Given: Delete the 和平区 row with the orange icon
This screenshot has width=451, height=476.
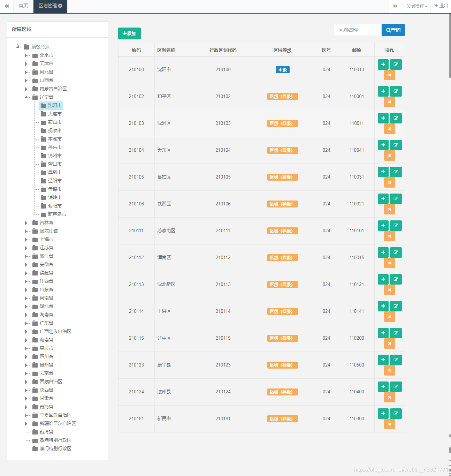Looking at the screenshot, I should pyautogui.click(x=390, y=102).
